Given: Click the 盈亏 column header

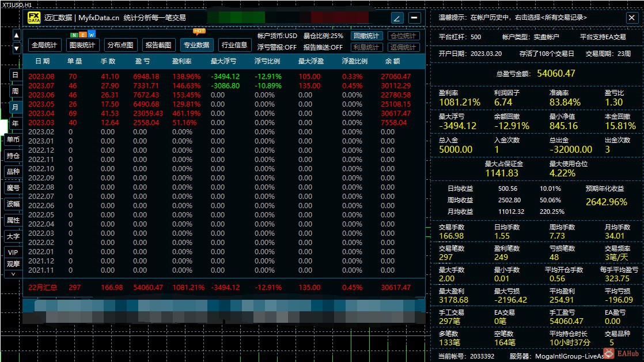Looking at the screenshot, I should tap(142, 61).
